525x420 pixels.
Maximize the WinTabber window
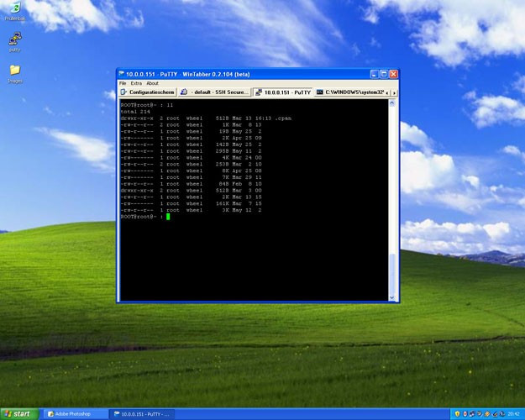click(384, 74)
